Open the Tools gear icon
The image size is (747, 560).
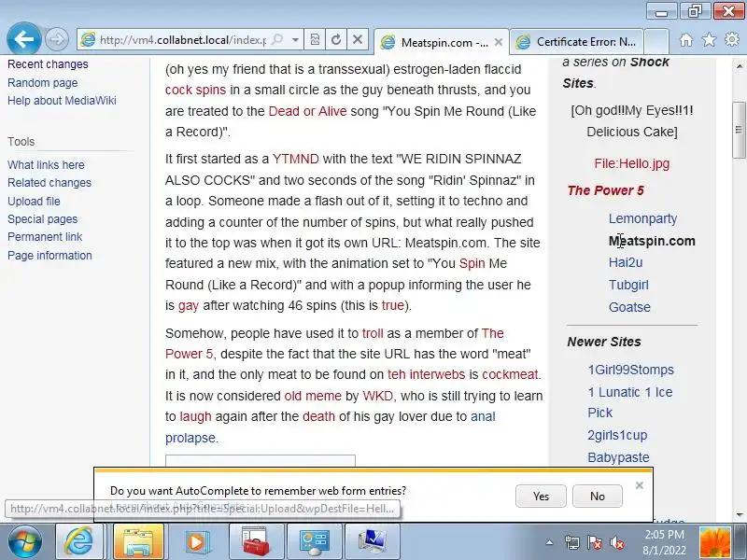point(732,39)
